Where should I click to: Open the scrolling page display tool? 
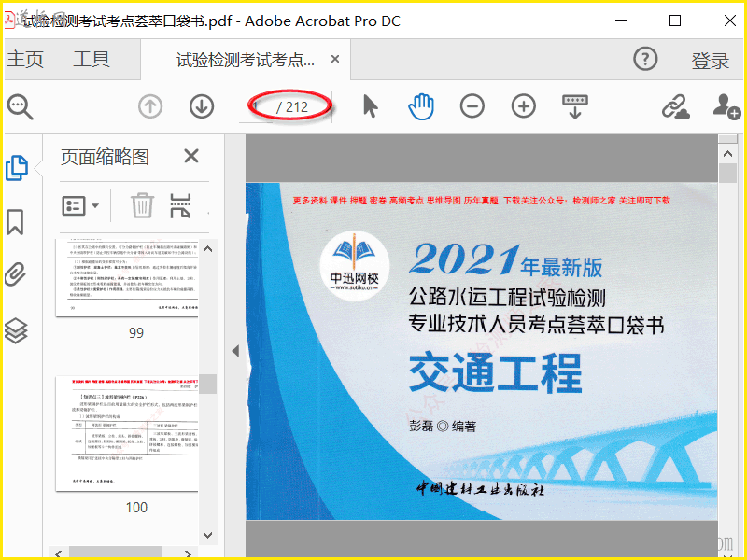pos(575,106)
